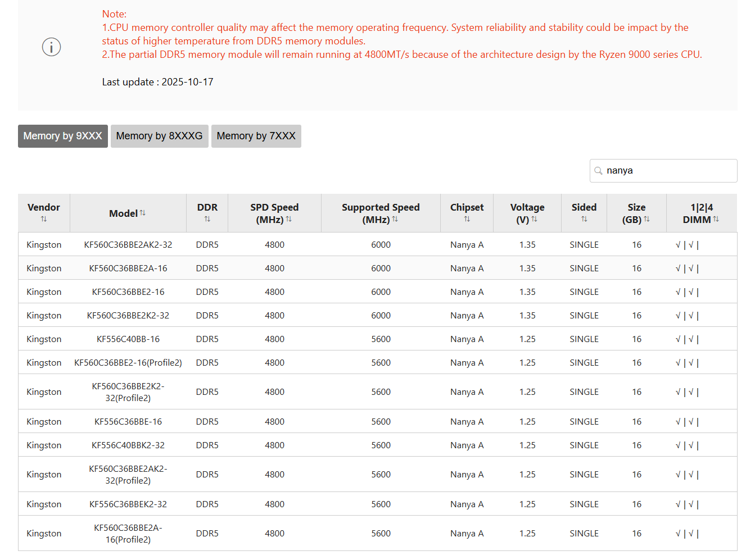The width and height of the screenshot is (746, 560).
Task: Click supported speed 5600 in KF556C40BB-16 row
Action: point(381,339)
